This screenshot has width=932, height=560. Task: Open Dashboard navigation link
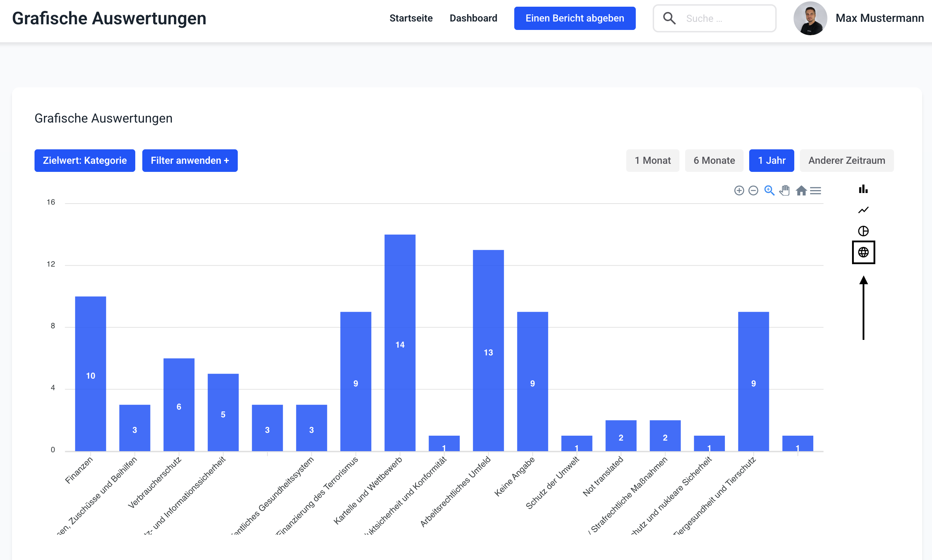(x=473, y=18)
